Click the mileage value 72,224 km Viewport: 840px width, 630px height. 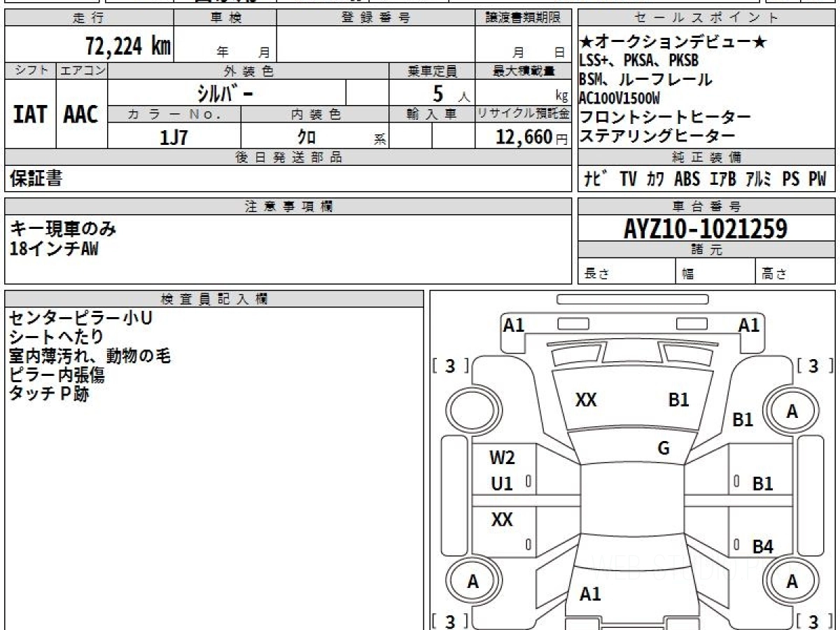pyautogui.click(x=128, y=46)
